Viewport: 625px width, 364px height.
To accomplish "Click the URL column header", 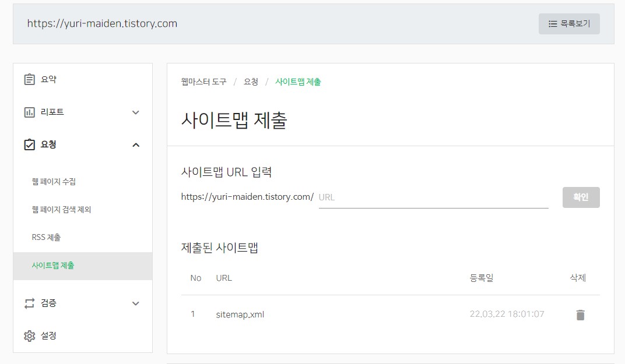I will pos(224,278).
